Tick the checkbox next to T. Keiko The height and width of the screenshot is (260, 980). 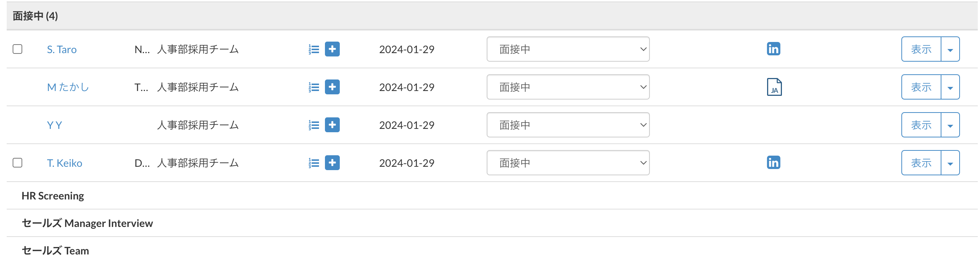[x=17, y=163]
